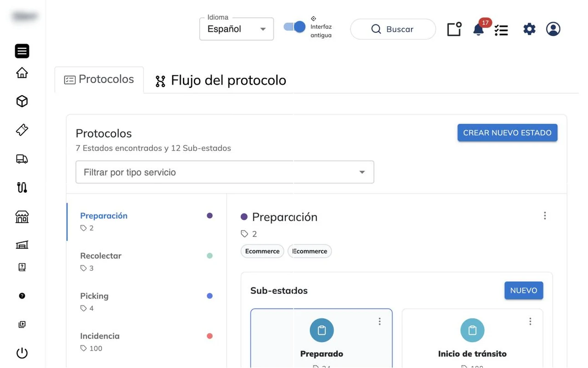Open the user profile avatar icon

[x=553, y=29]
